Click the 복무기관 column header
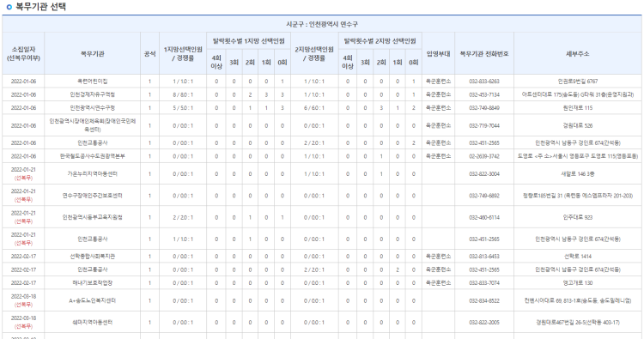 tap(93, 54)
